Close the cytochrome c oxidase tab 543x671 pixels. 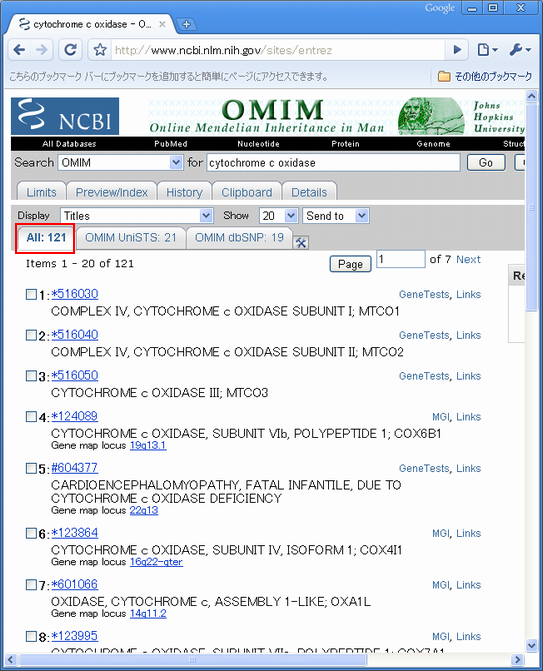click(162, 24)
